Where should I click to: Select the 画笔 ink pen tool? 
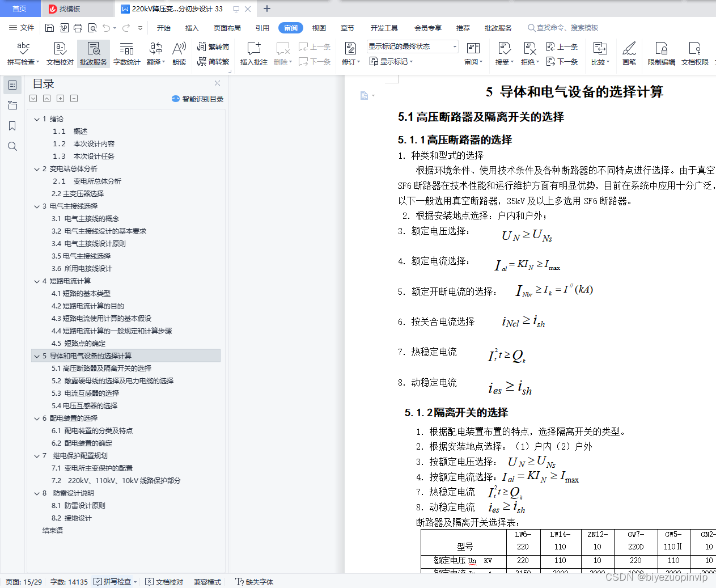(x=629, y=54)
